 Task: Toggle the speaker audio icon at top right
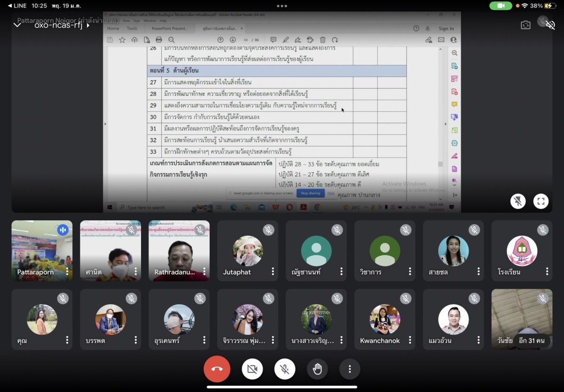(550, 25)
